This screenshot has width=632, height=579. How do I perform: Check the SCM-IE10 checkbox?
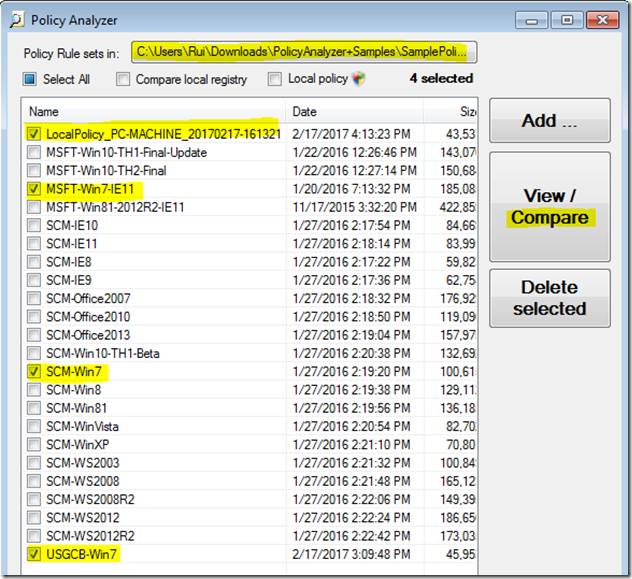[34, 225]
